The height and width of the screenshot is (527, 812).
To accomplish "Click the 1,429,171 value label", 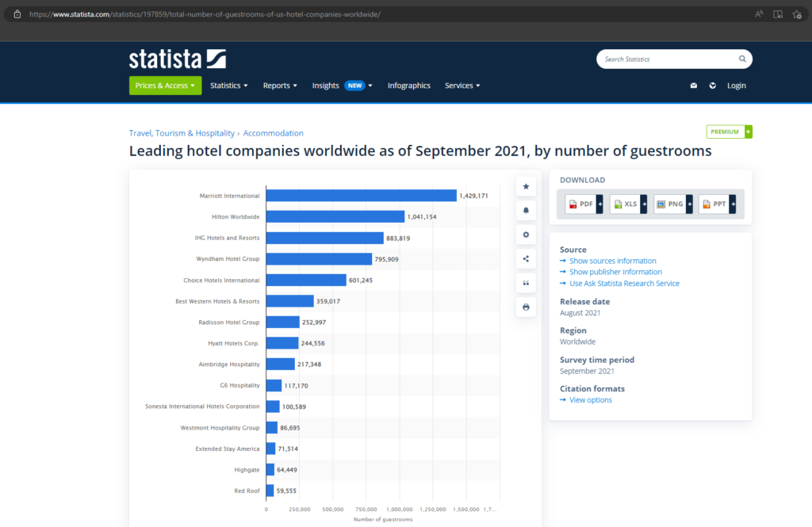I will pos(474,196).
